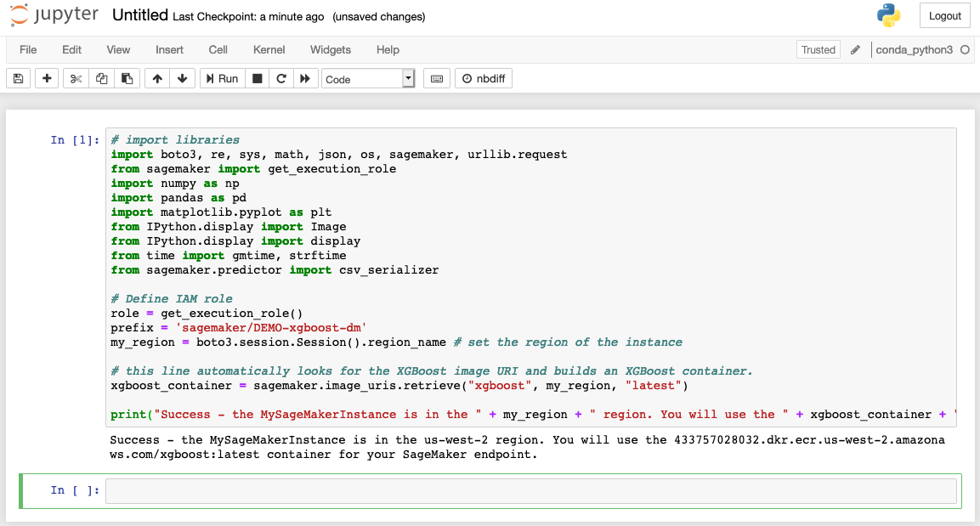Open the Kernel menu
Viewport: 980px width, 526px height.
(269, 49)
